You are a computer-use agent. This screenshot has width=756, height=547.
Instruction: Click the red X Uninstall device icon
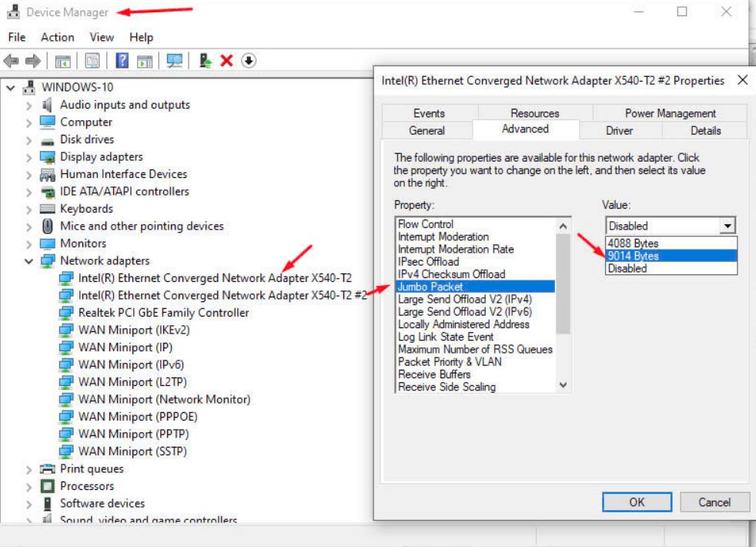pos(226,61)
